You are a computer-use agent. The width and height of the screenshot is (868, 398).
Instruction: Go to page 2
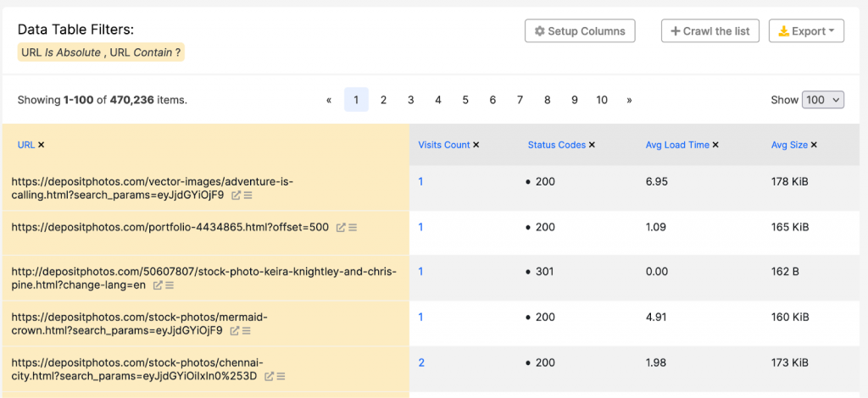click(383, 100)
